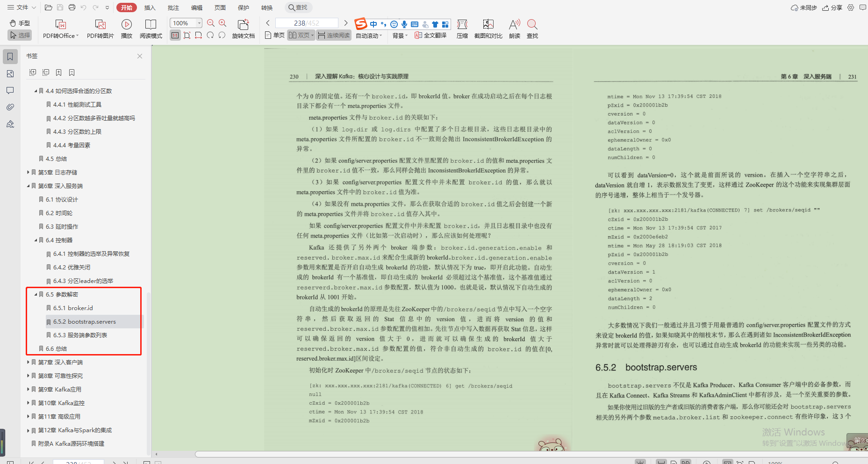Click 分享 share button

tap(832, 7)
